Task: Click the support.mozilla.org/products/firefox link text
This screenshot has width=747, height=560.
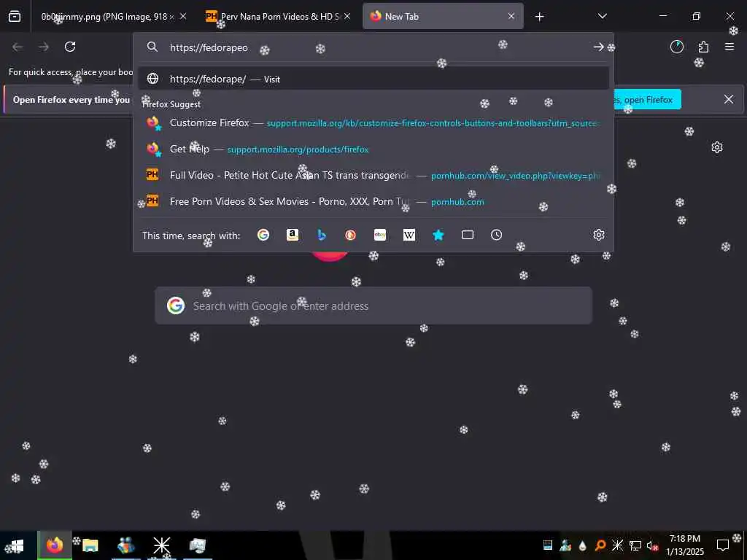Action: tap(298, 149)
